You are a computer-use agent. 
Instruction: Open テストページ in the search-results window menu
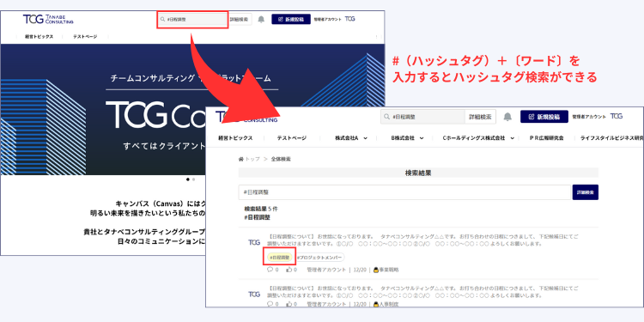[292, 138]
